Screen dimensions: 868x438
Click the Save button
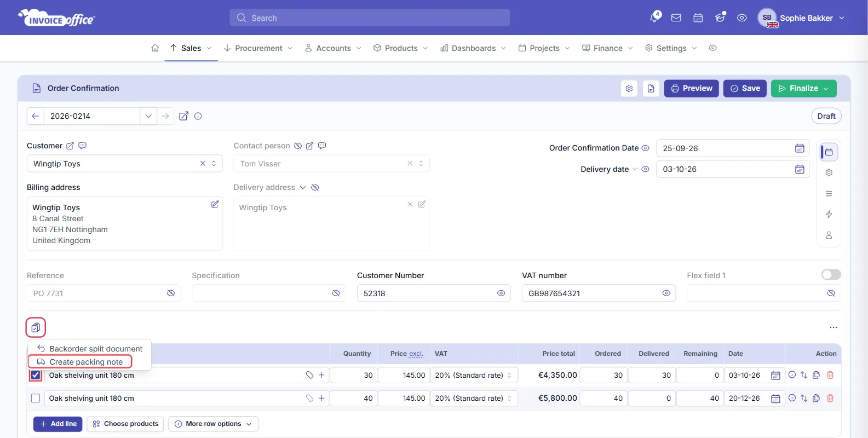pyautogui.click(x=745, y=89)
